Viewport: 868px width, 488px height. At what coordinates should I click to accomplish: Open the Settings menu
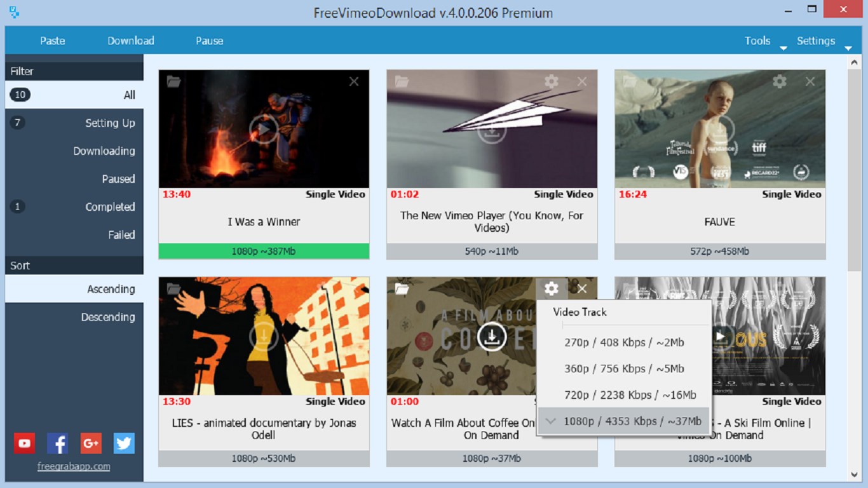[x=816, y=41]
